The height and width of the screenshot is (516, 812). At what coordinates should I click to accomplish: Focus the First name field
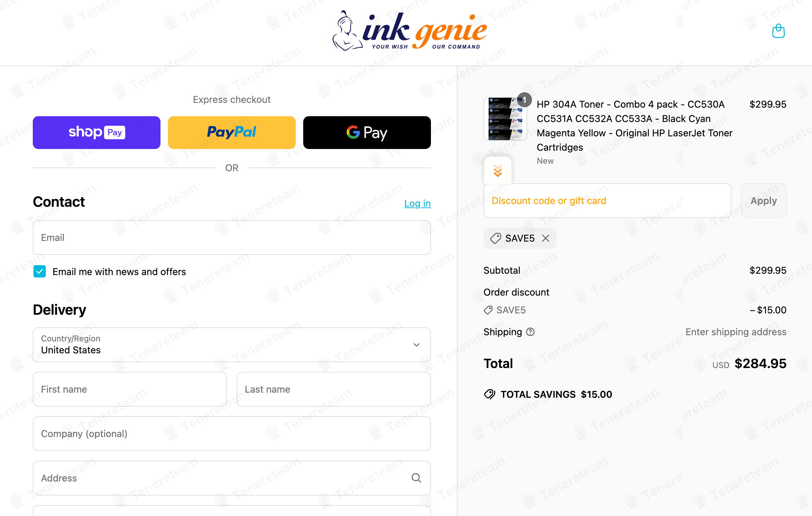[x=130, y=389]
